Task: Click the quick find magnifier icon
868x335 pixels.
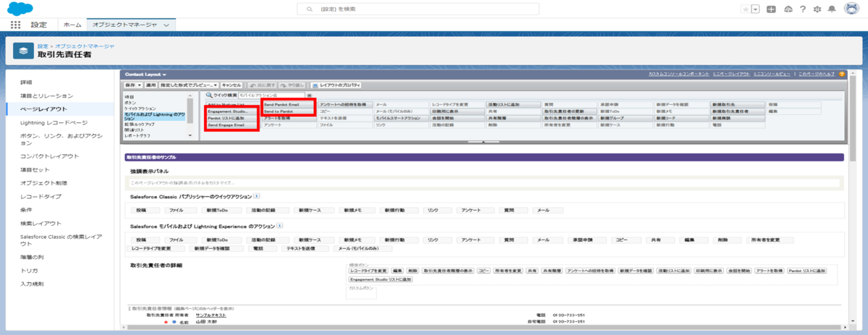Action: pos(208,95)
